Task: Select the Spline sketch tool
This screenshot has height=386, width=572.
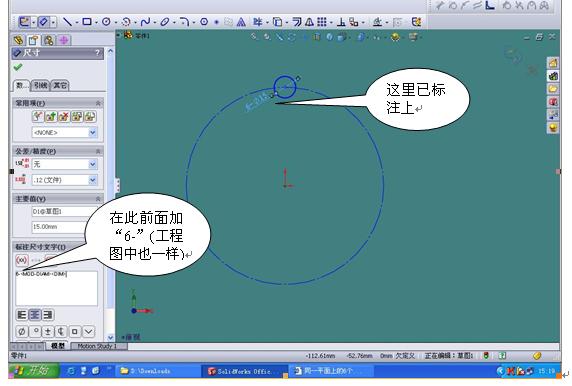Action: [x=145, y=22]
